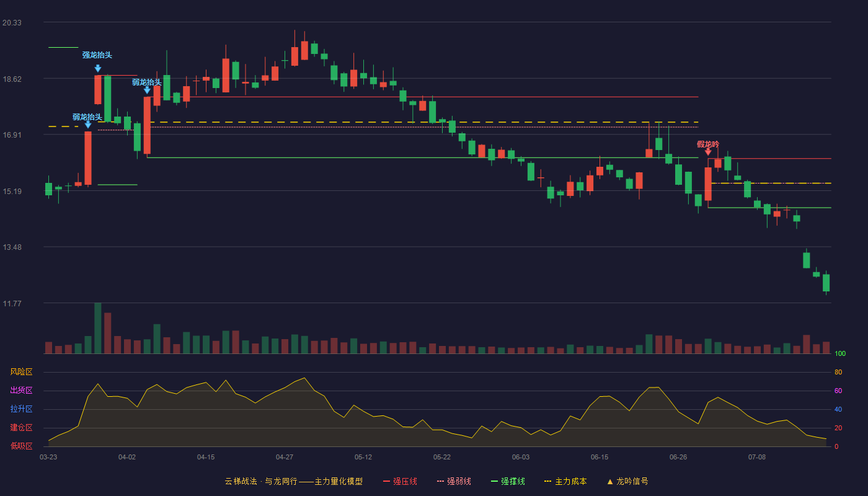Click the 05-12 date label

coord(363,457)
